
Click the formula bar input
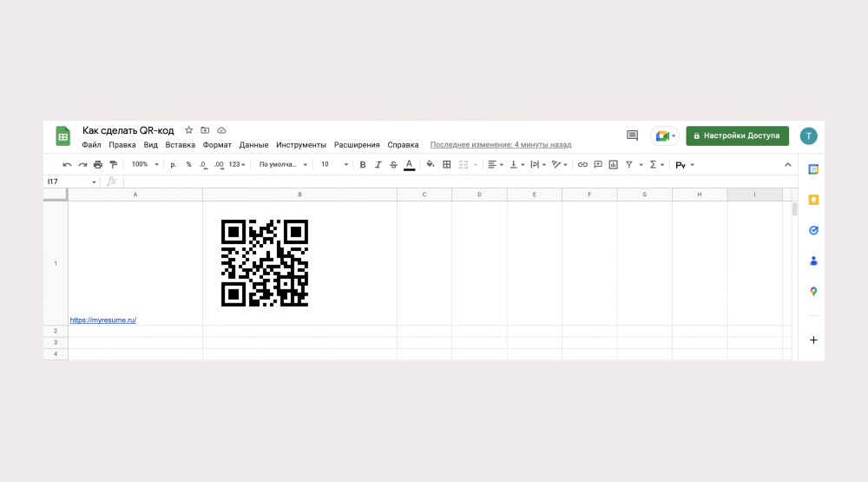pyautogui.click(x=459, y=182)
